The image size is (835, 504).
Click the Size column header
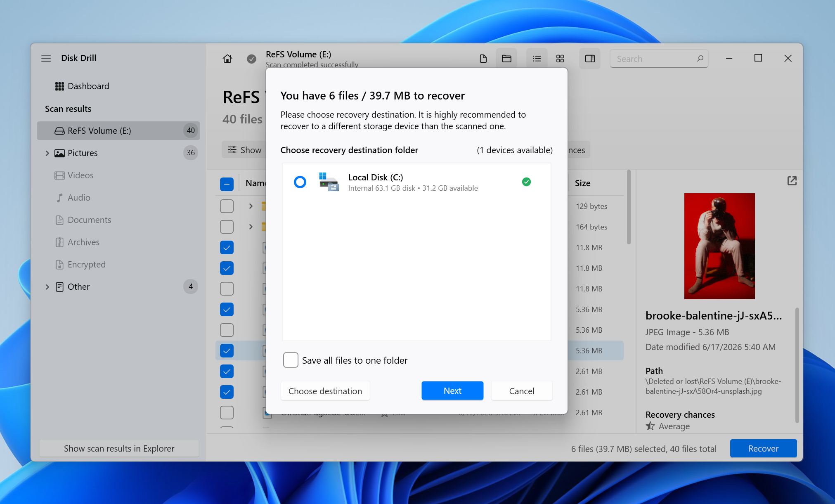(x=582, y=183)
